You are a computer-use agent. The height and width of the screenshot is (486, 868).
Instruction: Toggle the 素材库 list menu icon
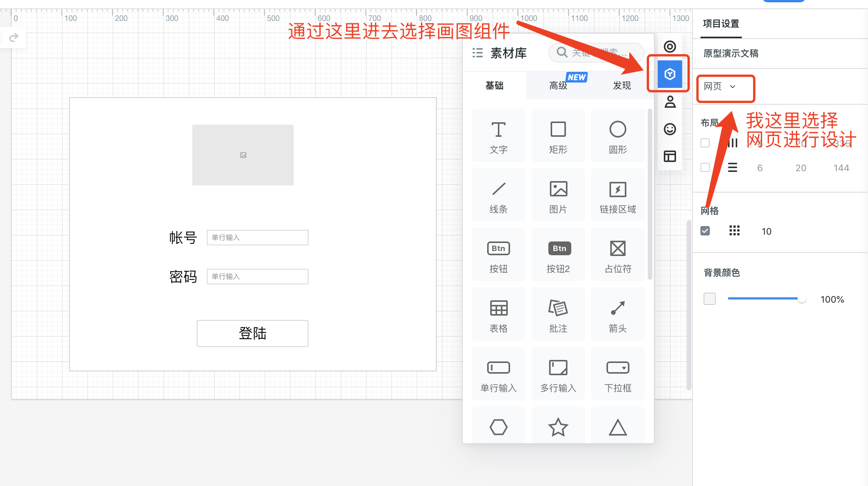[x=477, y=53]
